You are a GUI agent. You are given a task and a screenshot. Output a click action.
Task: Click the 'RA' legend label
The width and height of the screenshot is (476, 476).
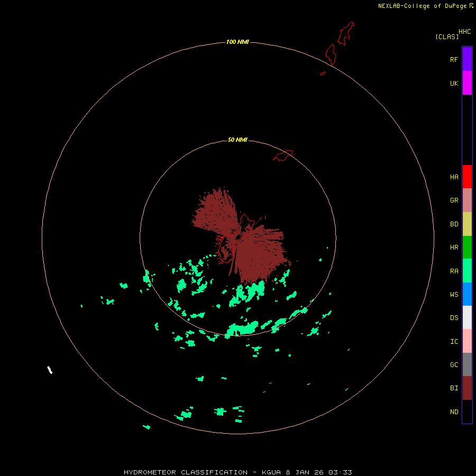[x=454, y=271]
